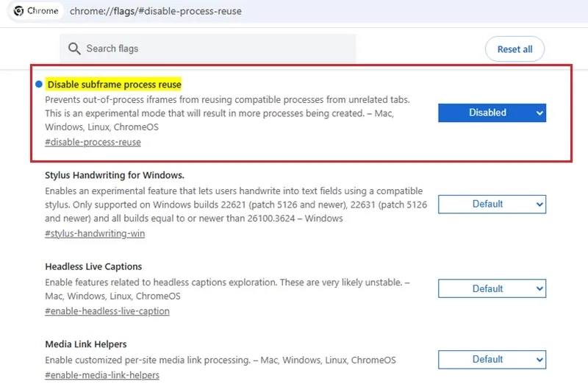Follow the #stylus-handwriting-win link
Viewport: 588px width, 387px height.
tap(95, 233)
